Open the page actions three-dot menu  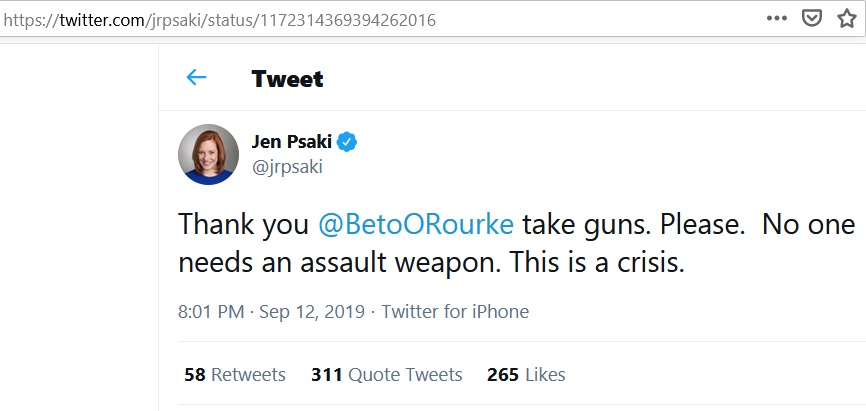[x=777, y=18]
